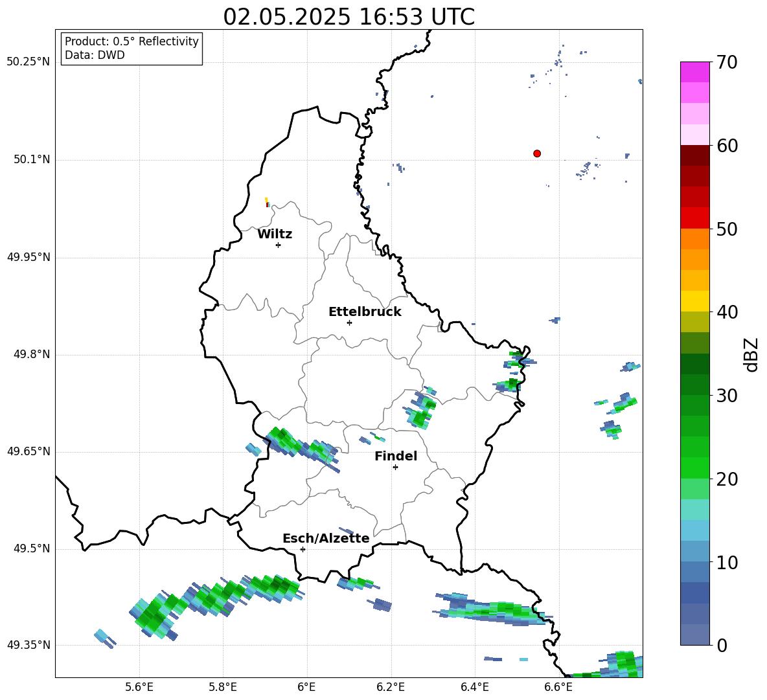Click the Ettelbruck city label
Image resolution: width=767 pixels, height=700 pixels.
365,312
